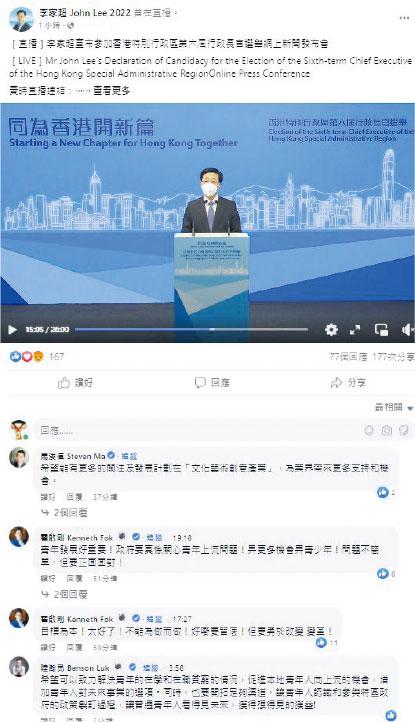Image resolution: width=415 pixels, height=722 pixels.
Task: Open the comment sort order dropdown
Action: (x=394, y=407)
